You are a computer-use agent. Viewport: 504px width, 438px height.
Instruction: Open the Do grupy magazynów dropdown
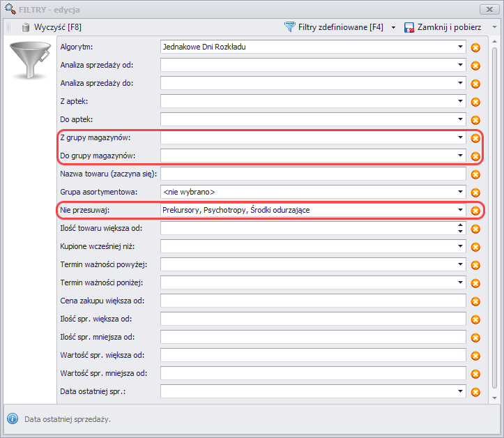click(460, 156)
